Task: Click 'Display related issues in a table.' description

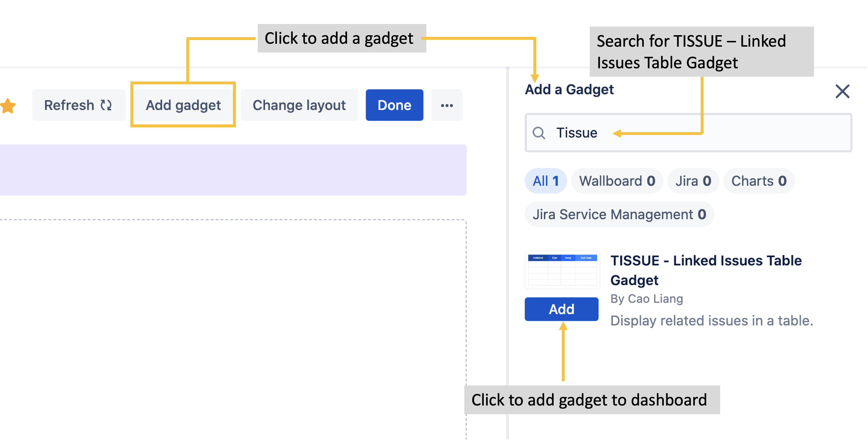Action: (712, 321)
